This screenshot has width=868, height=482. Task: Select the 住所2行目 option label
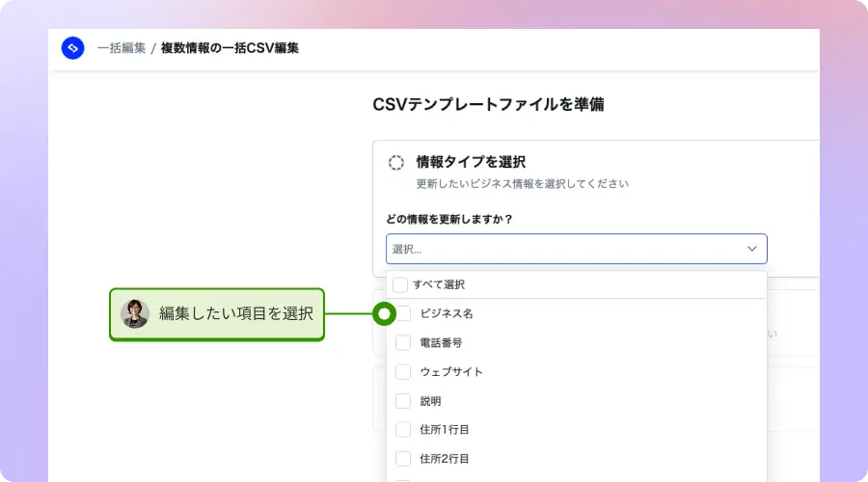click(445, 459)
